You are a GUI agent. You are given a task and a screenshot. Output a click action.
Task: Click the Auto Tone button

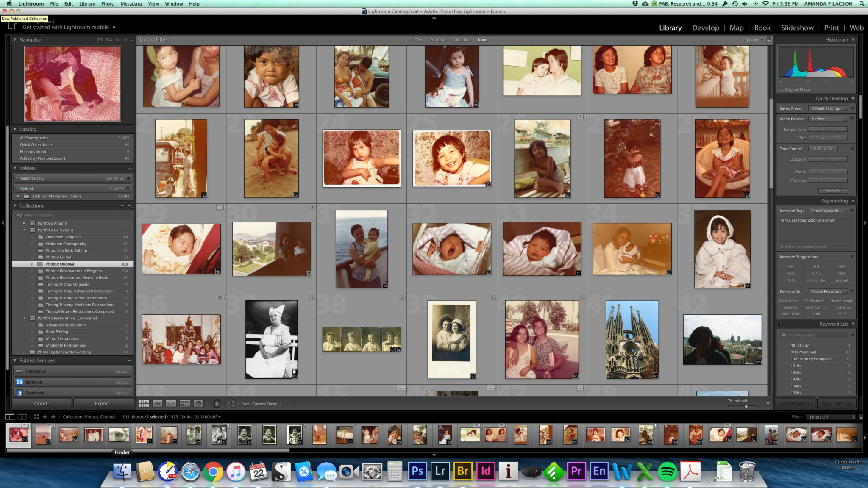(823, 149)
